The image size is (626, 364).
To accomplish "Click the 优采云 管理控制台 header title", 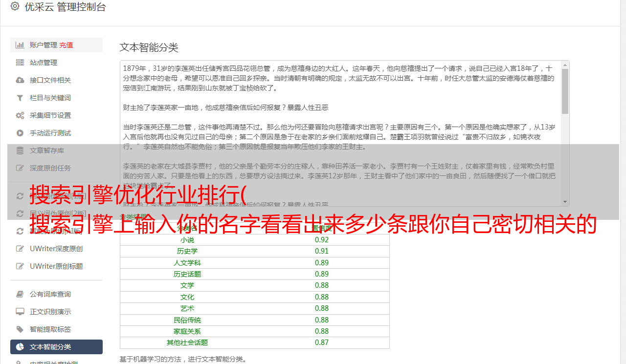I will click(x=65, y=7).
